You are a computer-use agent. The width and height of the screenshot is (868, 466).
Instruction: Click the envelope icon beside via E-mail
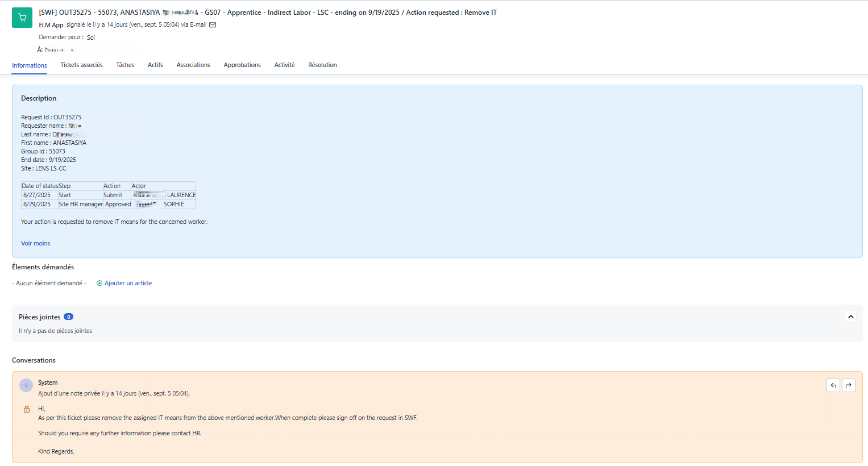pos(213,25)
